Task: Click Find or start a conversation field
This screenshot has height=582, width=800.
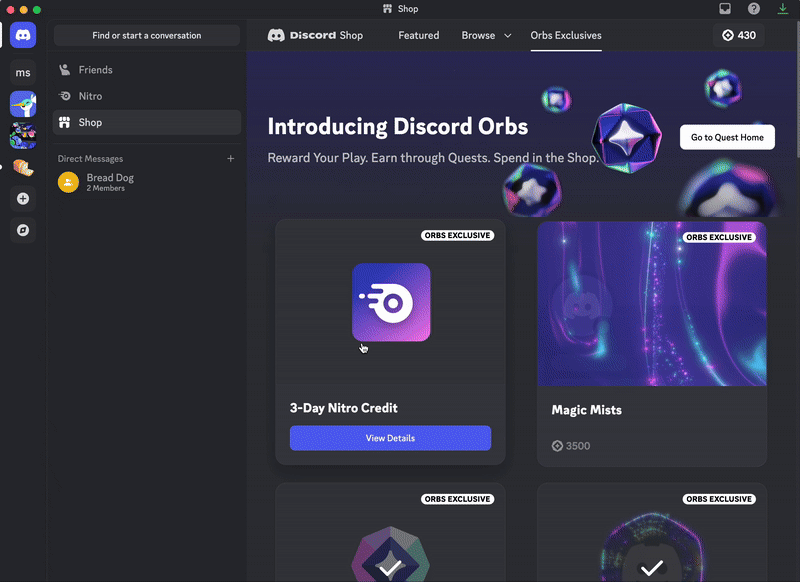Action: 147,35
